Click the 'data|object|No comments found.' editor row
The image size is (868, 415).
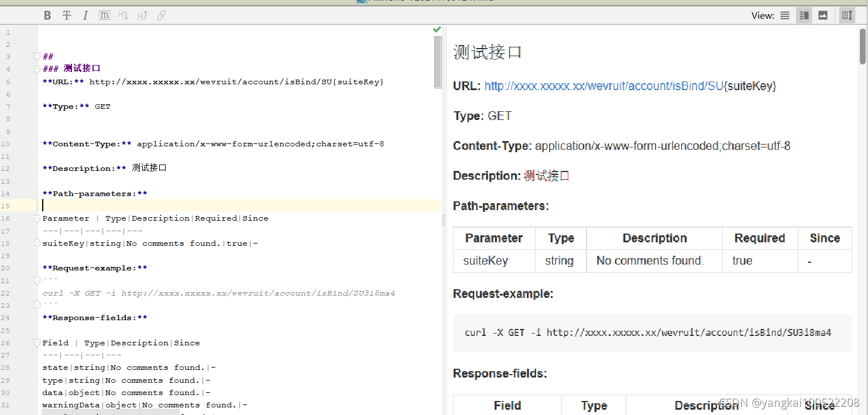[126, 393]
